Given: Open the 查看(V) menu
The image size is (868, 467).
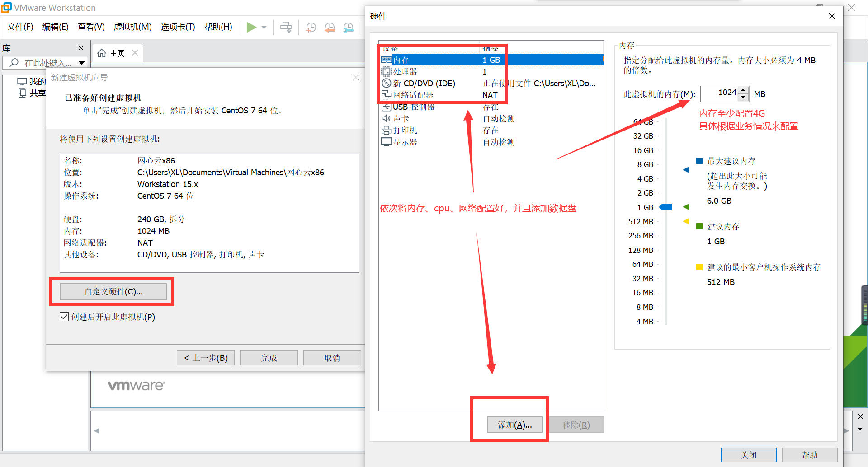Looking at the screenshot, I should click(x=91, y=27).
